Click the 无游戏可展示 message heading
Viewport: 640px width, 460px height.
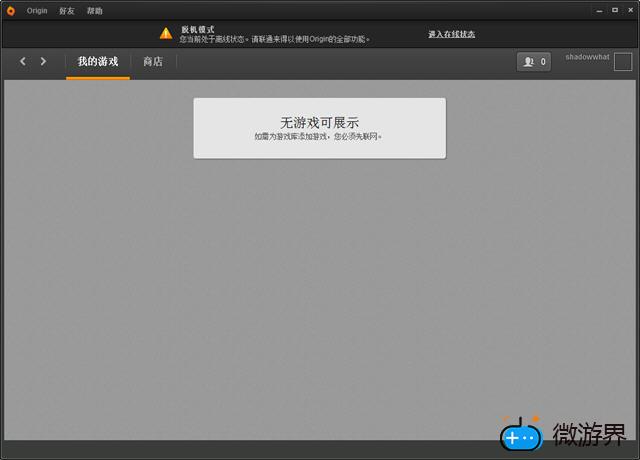320,122
